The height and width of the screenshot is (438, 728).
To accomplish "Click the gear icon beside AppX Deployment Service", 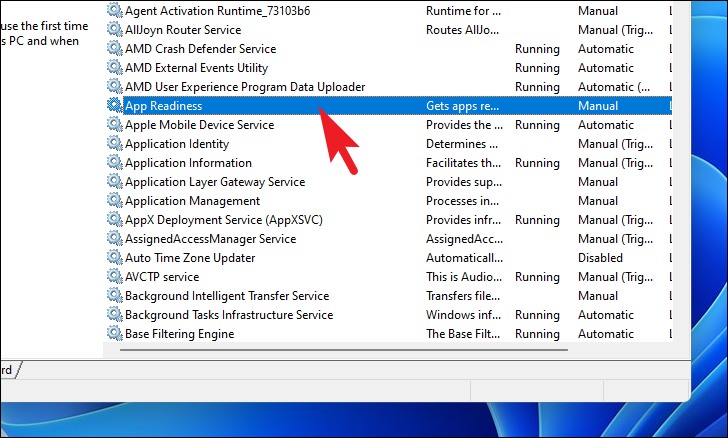I will 115,219.
